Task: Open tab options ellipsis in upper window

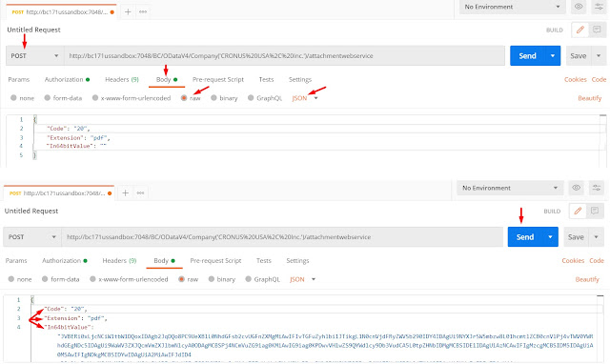Action: click(143, 11)
